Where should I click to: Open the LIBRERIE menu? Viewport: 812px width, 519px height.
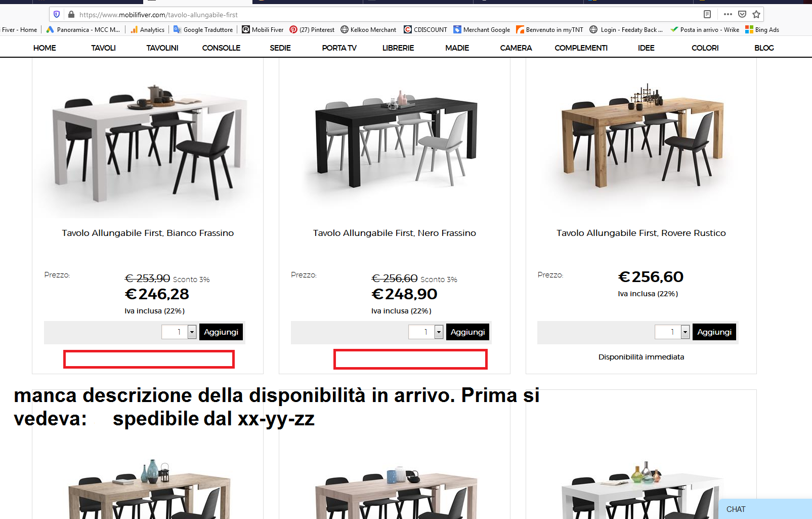[398, 48]
